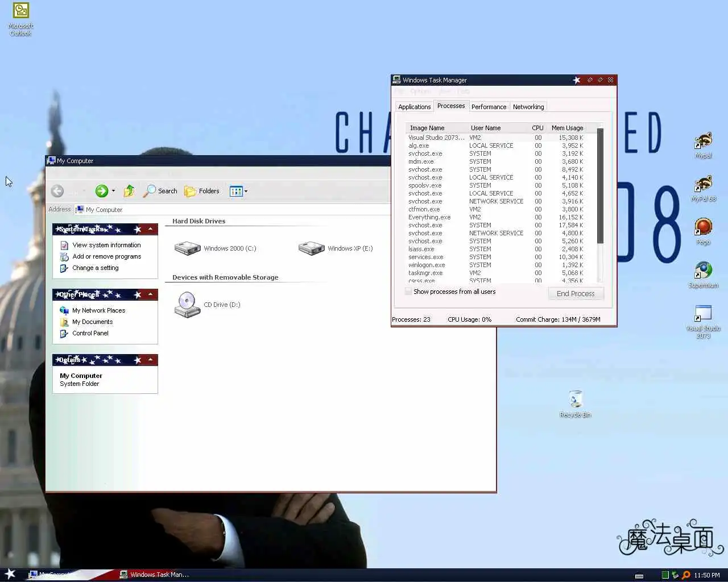728x582 pixels.
Task: Click the My Computer title bar icon
Action: (x=51, y=161)
